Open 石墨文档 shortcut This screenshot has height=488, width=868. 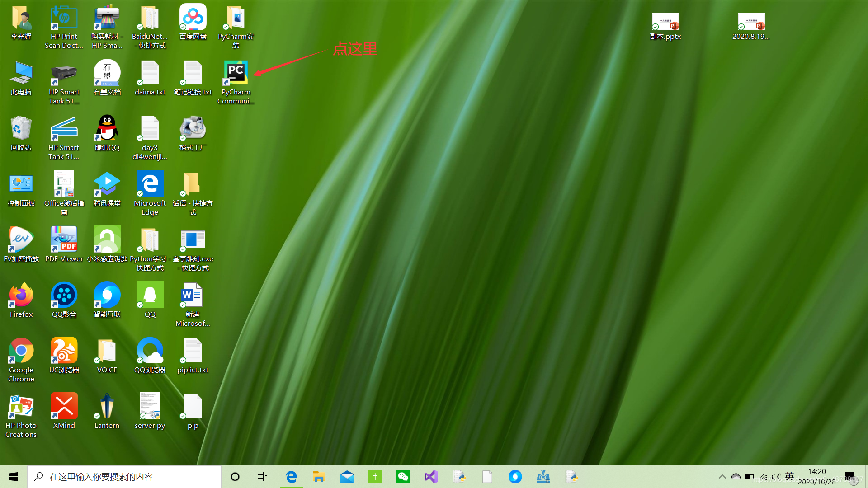(107, 78)
